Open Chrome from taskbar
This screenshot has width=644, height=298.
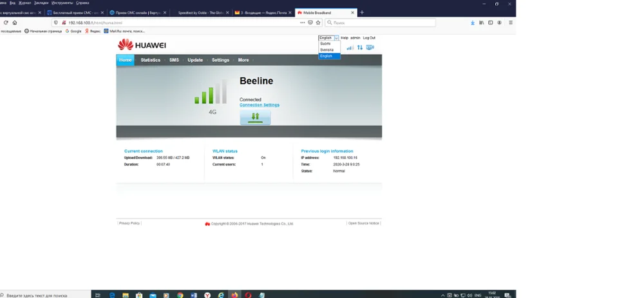(180, 295)
